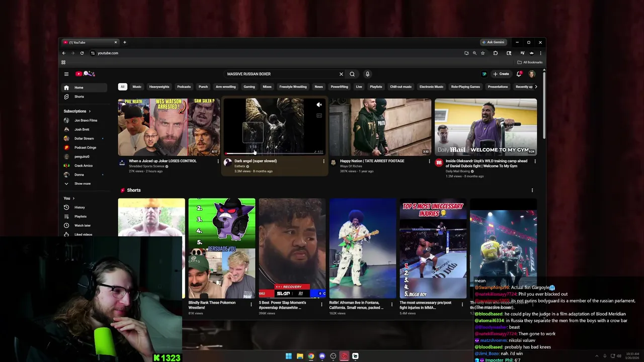
Task: Open options for TATE ARREST FOOTAGE video
Action: 429,161
